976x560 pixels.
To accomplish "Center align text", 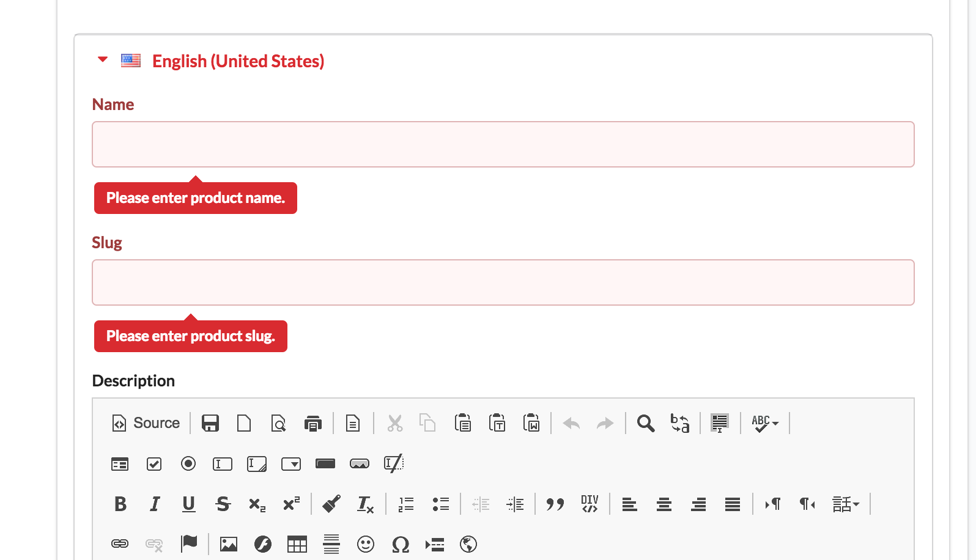I will tap(664, 504).
